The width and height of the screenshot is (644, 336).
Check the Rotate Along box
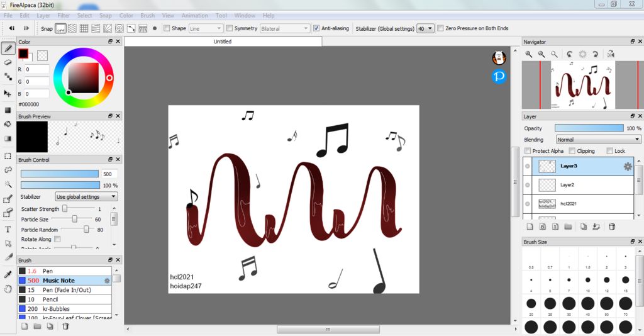click(57, 239)
